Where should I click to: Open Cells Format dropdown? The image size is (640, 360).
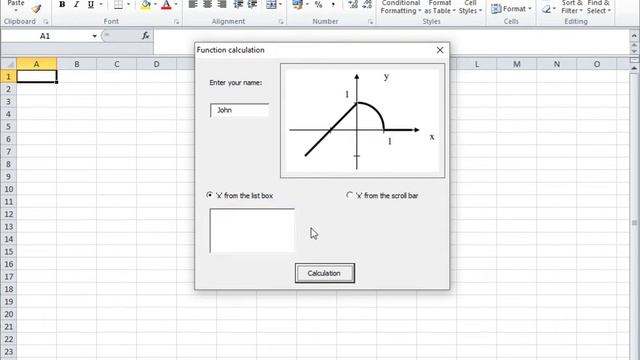(x=511, y=9)
